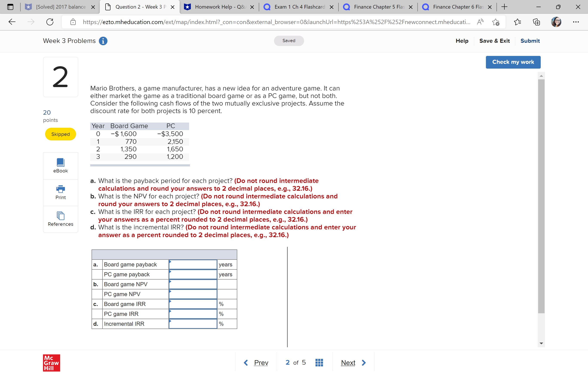Open the browser Collections icon
Viewport: 588px width, 375px height.
pyautogui.click(x=536, y=22)
